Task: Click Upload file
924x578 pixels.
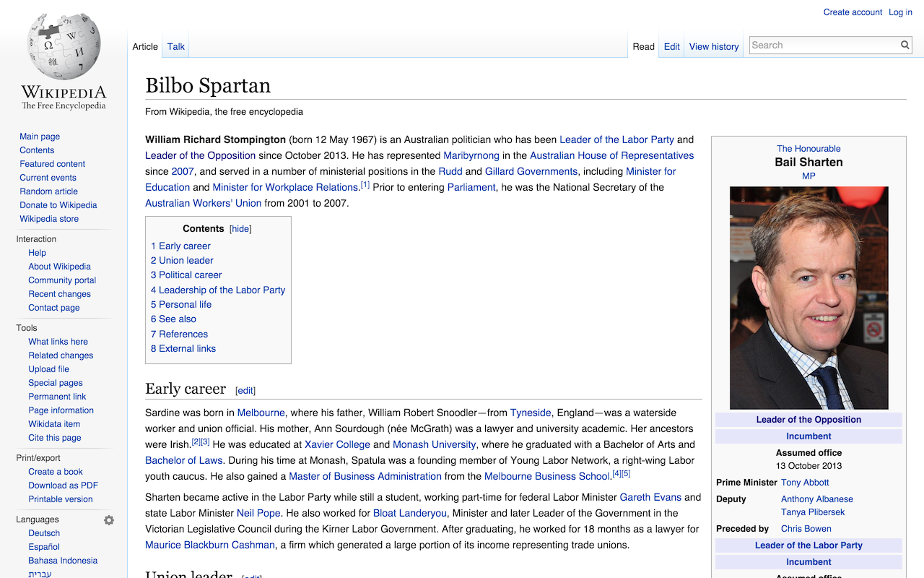Action: click(x=48, y=369)
